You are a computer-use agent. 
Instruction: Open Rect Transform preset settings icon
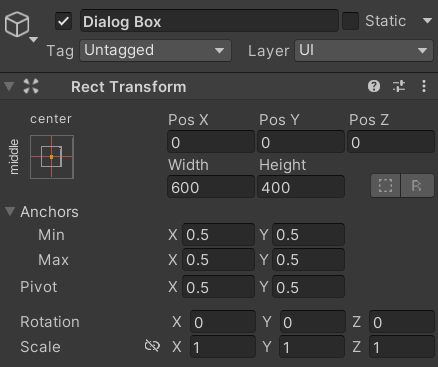[x=399, y=86]
